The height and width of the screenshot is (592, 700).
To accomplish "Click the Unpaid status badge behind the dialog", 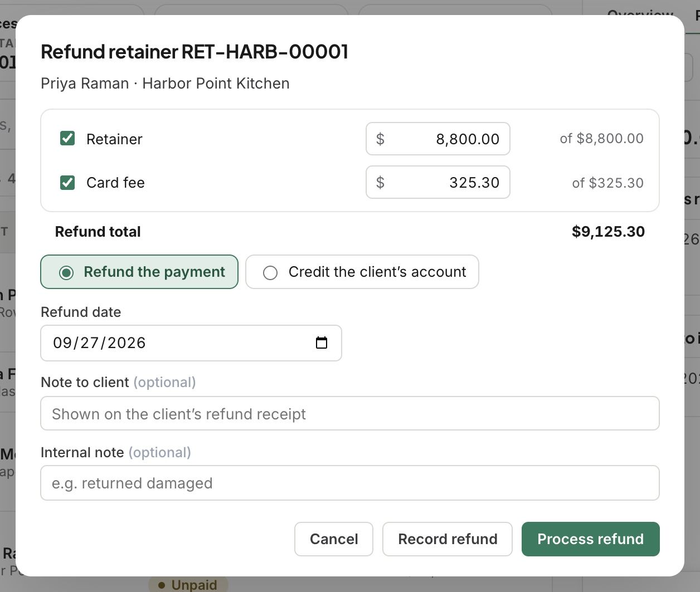I will pyautogui.click(x=188, y=584).
